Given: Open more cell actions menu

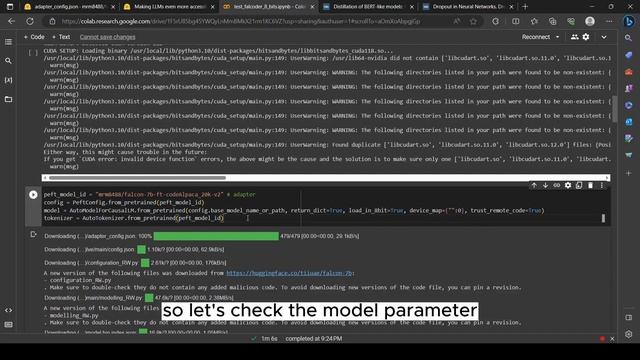Looking at the screenshot, I should coord(602,185).
